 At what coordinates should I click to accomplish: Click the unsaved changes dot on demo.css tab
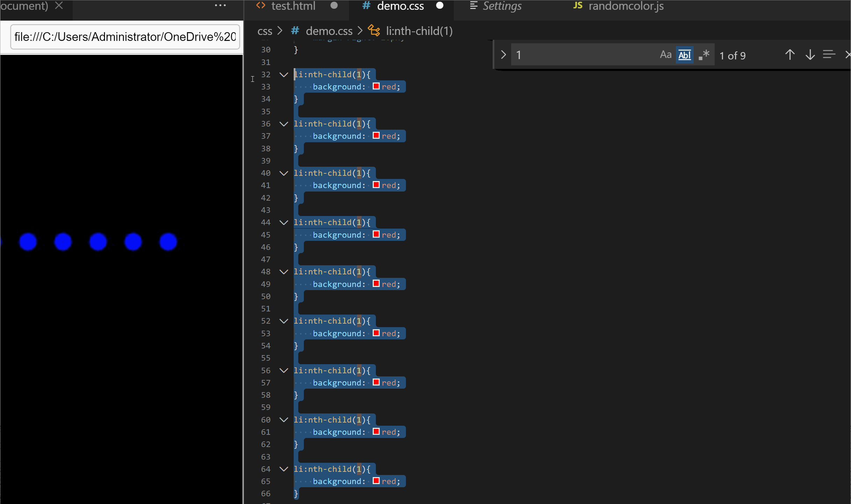440,5
